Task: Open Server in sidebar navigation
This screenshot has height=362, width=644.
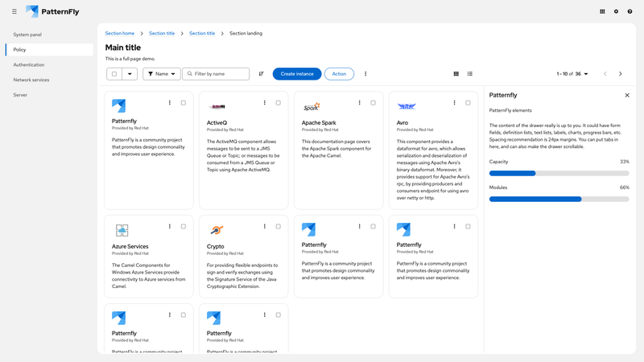Action: point(49,95)
